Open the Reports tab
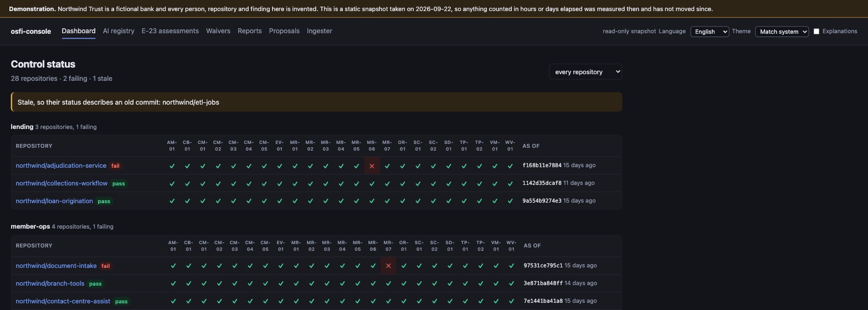 tap(250, 31)
